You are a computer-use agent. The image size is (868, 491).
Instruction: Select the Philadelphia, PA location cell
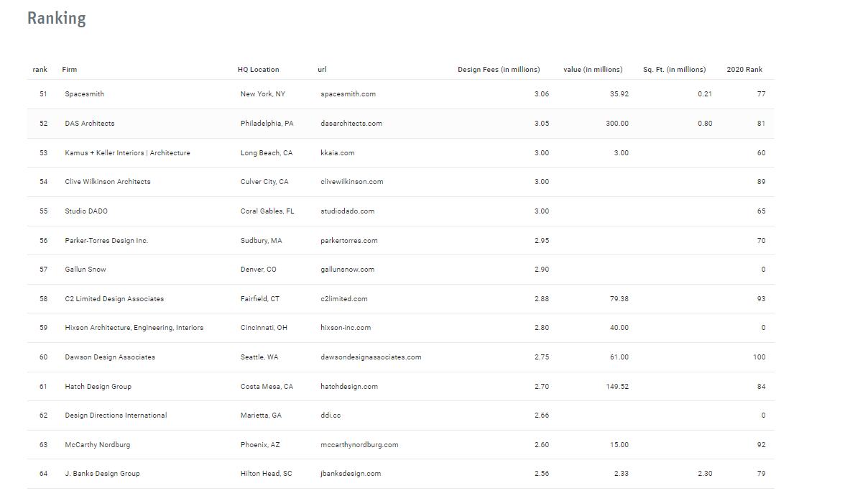point(267,124)
